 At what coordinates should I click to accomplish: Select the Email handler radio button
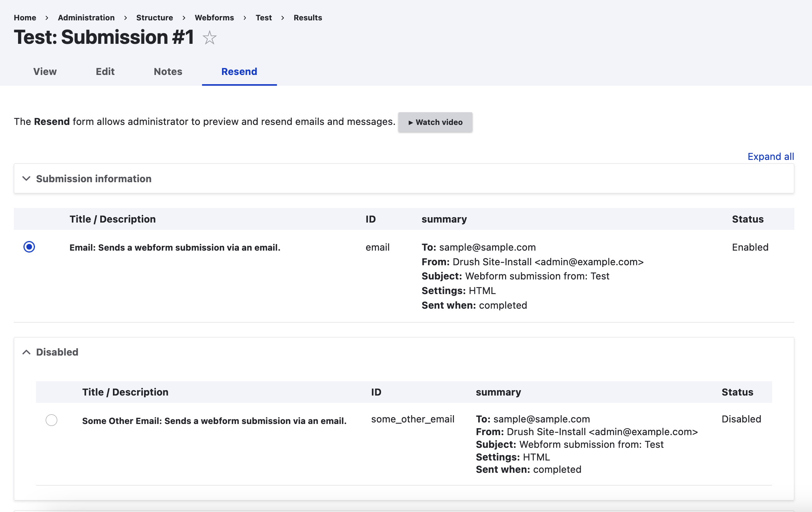[x=29, y=247]
